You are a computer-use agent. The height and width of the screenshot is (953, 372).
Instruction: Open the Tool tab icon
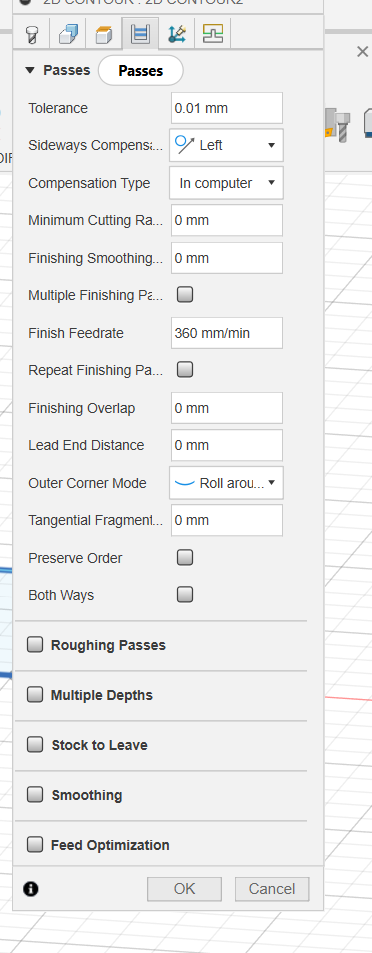[32, 34]
